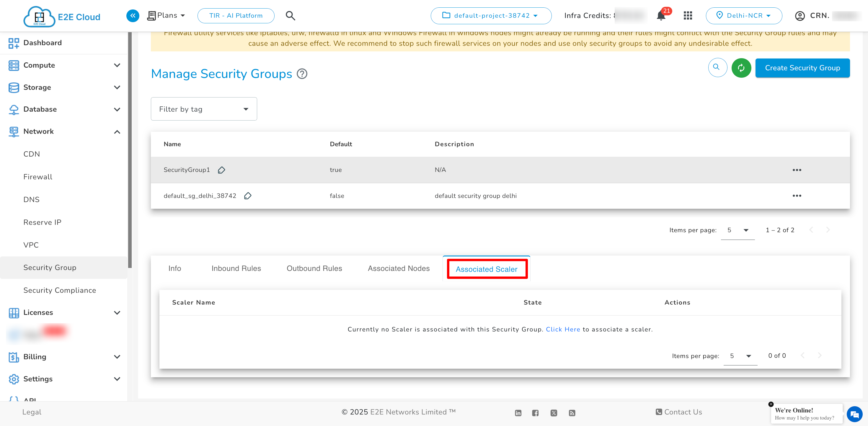
Task: Open the Items per page dropdown
Action: 738,230
